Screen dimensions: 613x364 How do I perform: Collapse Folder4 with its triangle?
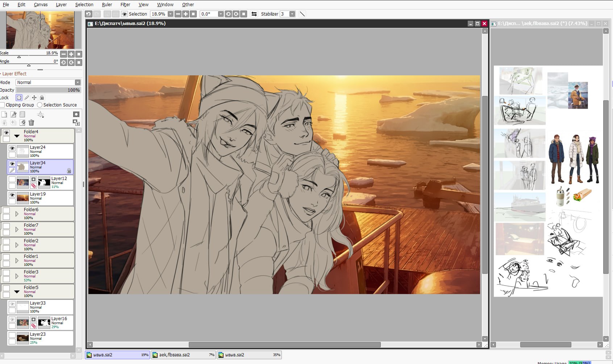tap(17, 136)
